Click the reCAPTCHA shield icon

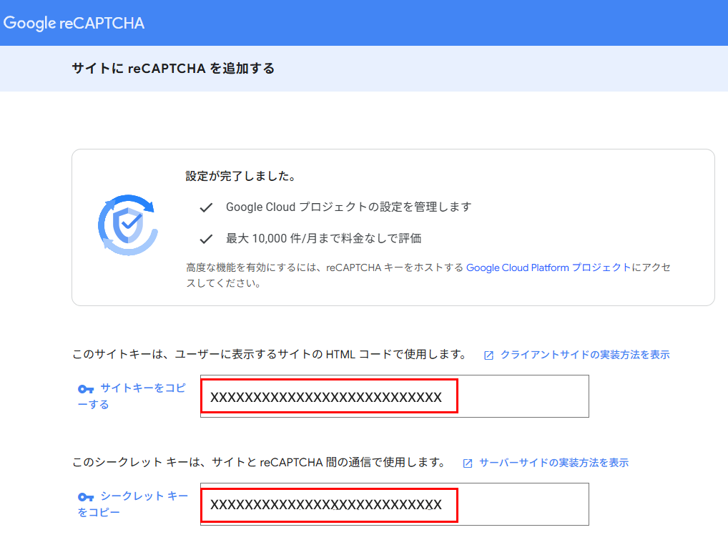[127, 225]
